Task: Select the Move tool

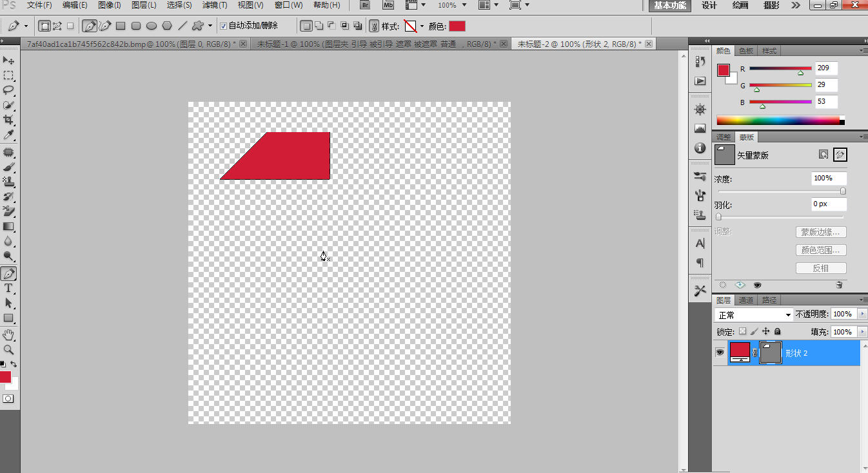Action: 8,60
